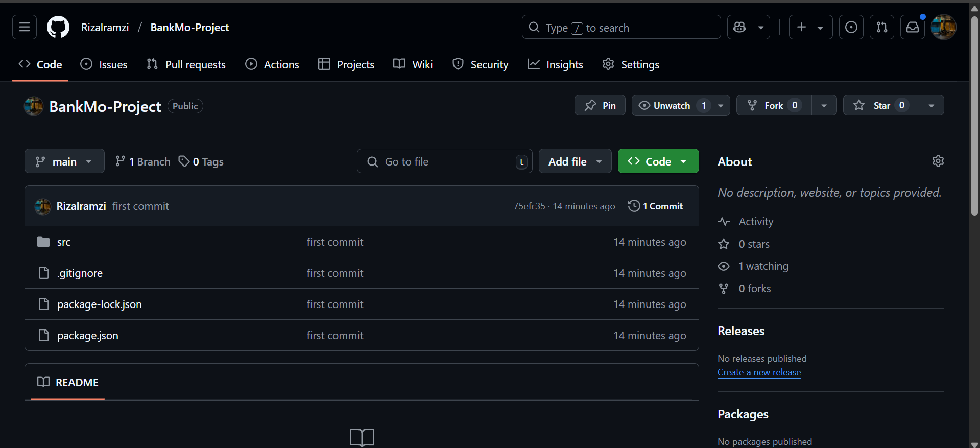Open the create new plus menu
The height and width of the screenshot is (448, 980).
[x=811, y=27]
